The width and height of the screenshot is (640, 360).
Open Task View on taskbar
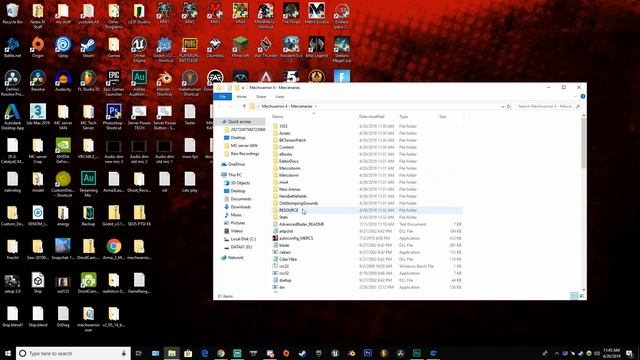(139, 353)
